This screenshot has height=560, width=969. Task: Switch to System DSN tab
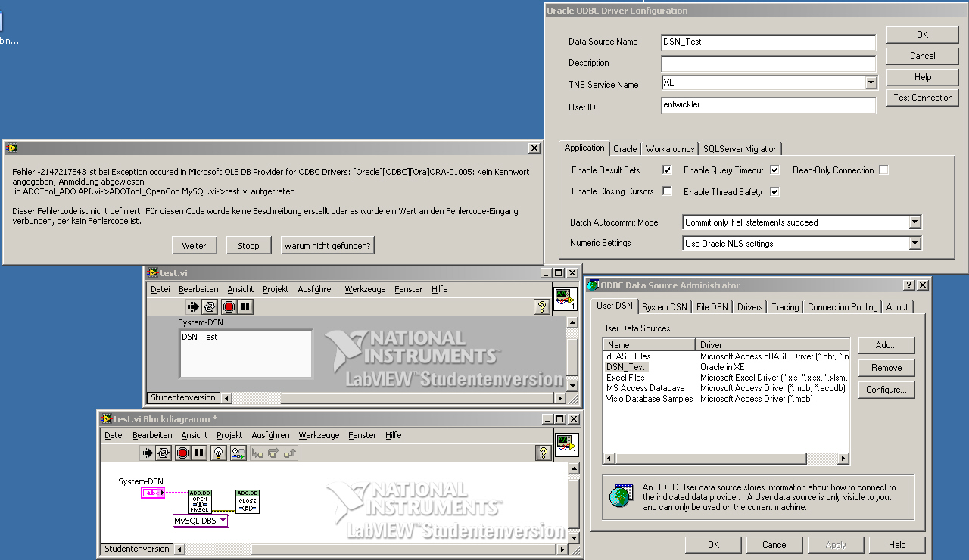click(x=665, y=307)
